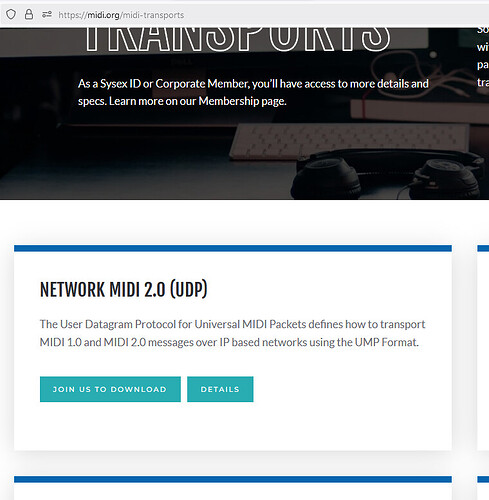Click the User Datagram Protocol description text
Image resolution: width=489 pixels, height=500 pixels.
point(233,333)
